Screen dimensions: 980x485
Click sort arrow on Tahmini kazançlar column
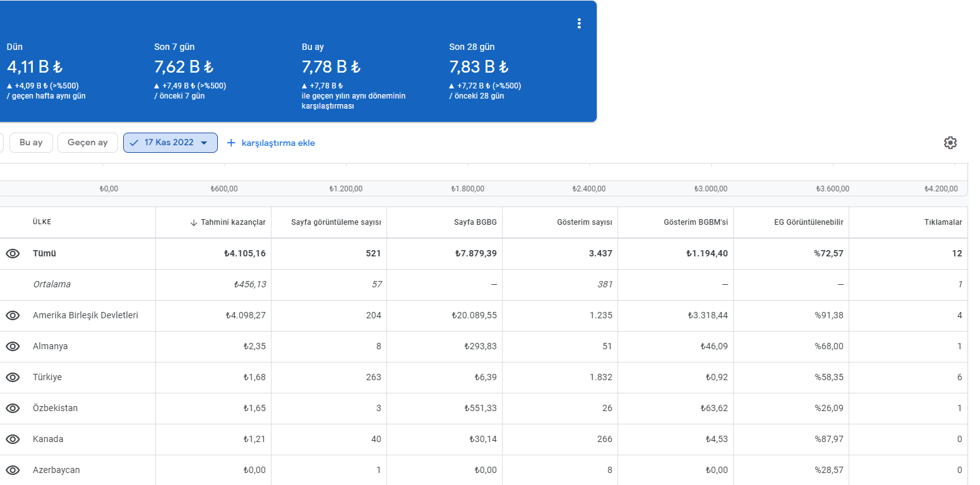click(194, 222)
